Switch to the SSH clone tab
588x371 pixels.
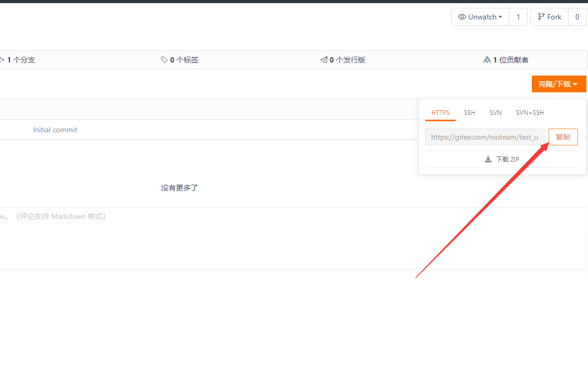click(x=469, y=113)
